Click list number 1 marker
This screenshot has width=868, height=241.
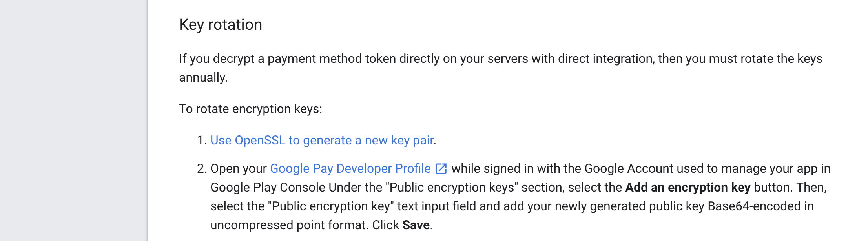[x=202, y=140]
